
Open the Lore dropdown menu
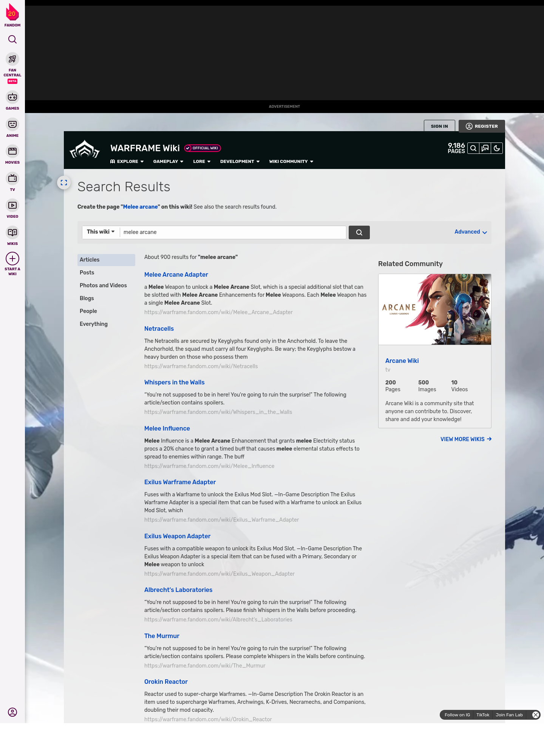[x=202, y=161]
